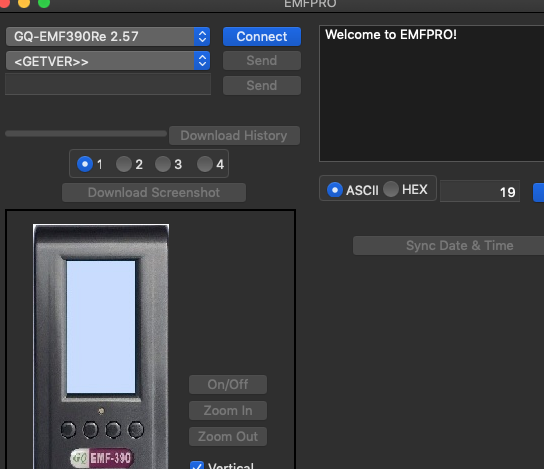Focus the empty custom command input field

(x=108, y=84)
